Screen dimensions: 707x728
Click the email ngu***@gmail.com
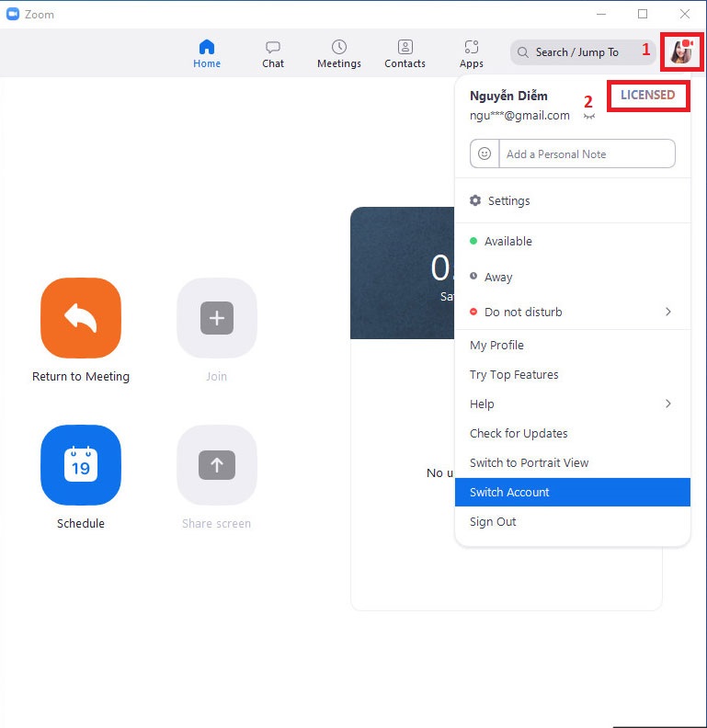pyautogui.click(x=519, y=116)
